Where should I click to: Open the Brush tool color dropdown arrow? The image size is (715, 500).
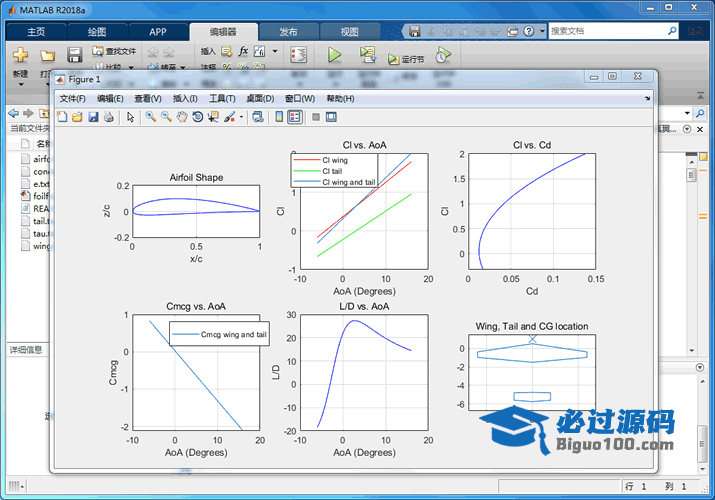point(242,117)
